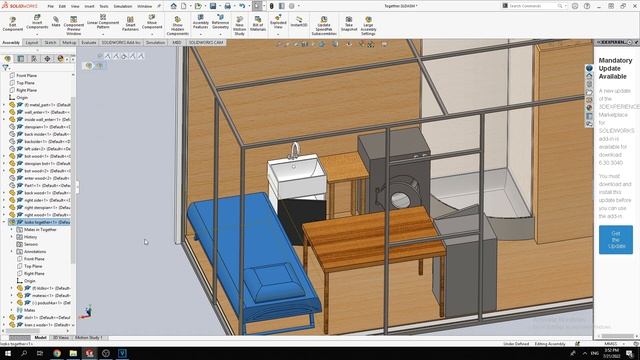Switch to the Evaluate tab
The height and width of the screenshot is (360, 640).
click(89, 42)
